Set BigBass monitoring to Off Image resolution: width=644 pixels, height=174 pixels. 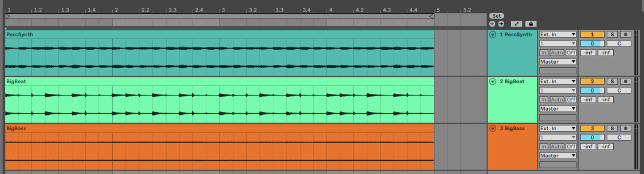[571, 146]
